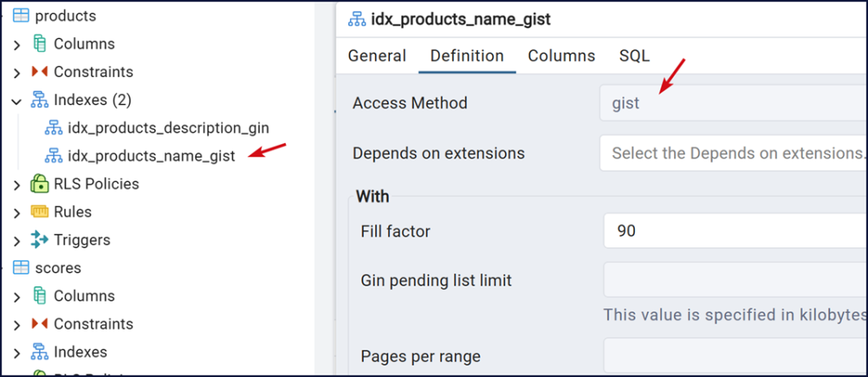The height and width of the screenshot is (377, 868).
Task: Open the Depends on extensions dropdown
Action: pyautogui.click(x=733, y=153)
